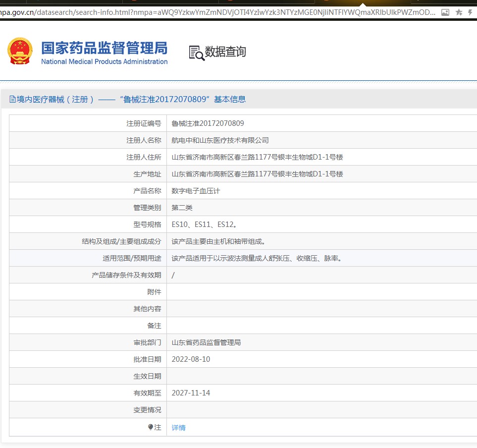Click registration number 鲁械注准20172070809 value
The width and height of the screenshot is (477, 448).
[x=208, y=123]
